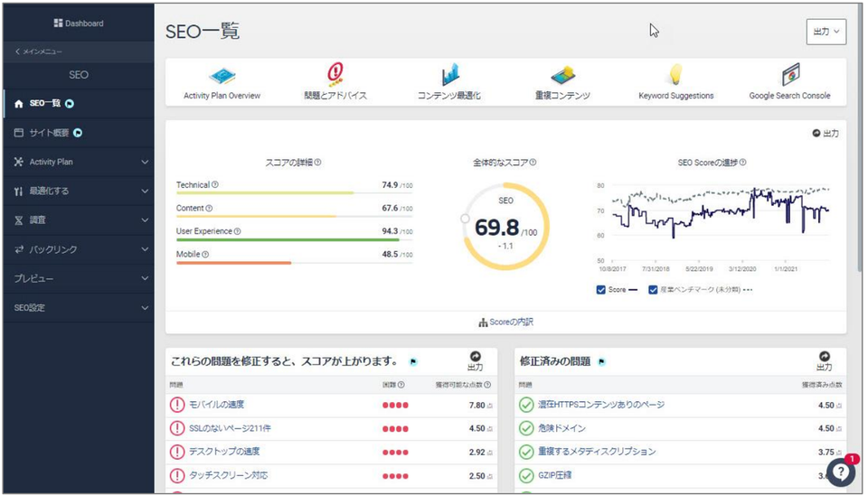The image size is (868, 495).
Task: Click the 困難 column help icon
Action: tap(401, 385)
